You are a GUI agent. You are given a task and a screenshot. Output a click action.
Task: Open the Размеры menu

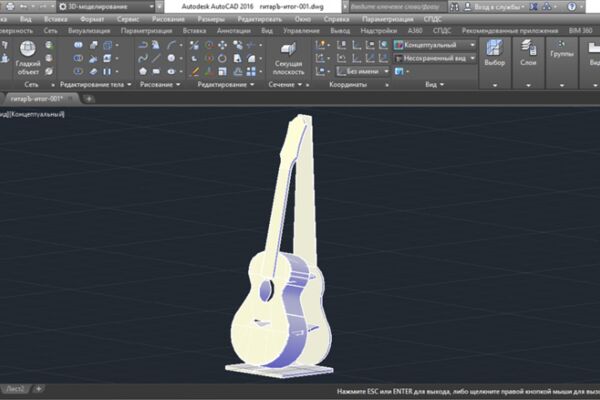(x=211, y=19)
